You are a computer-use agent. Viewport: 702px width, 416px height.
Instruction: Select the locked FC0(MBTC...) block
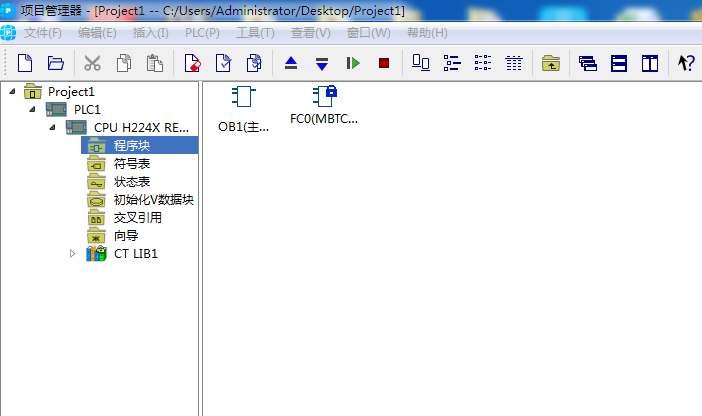click(x=324, y=105)
